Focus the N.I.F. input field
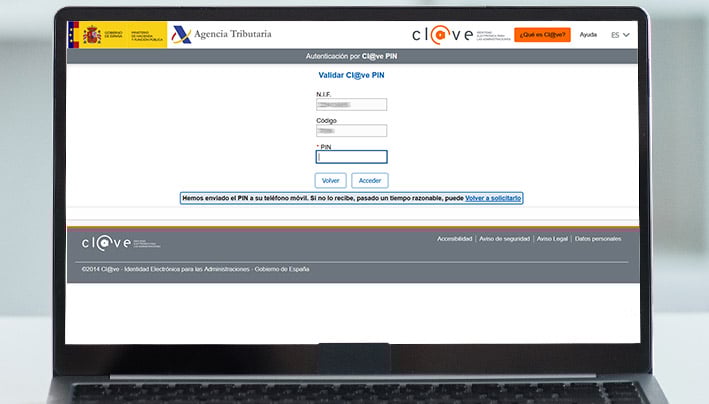Screen dimensions: 709x404 tap(351, 105)
